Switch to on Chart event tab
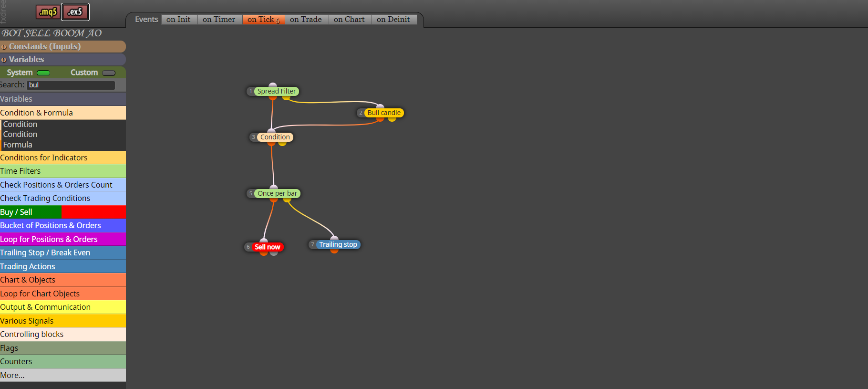The image size is (868, 389). (x=350, y=20)
